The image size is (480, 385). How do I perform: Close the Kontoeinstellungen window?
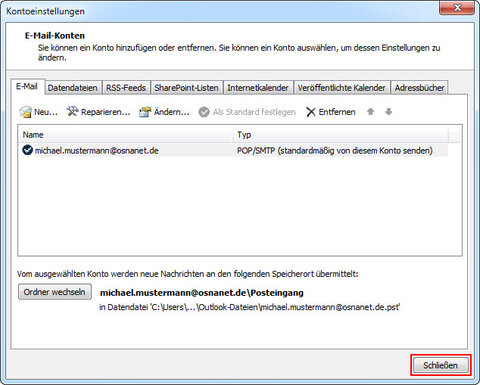(457, 7)
